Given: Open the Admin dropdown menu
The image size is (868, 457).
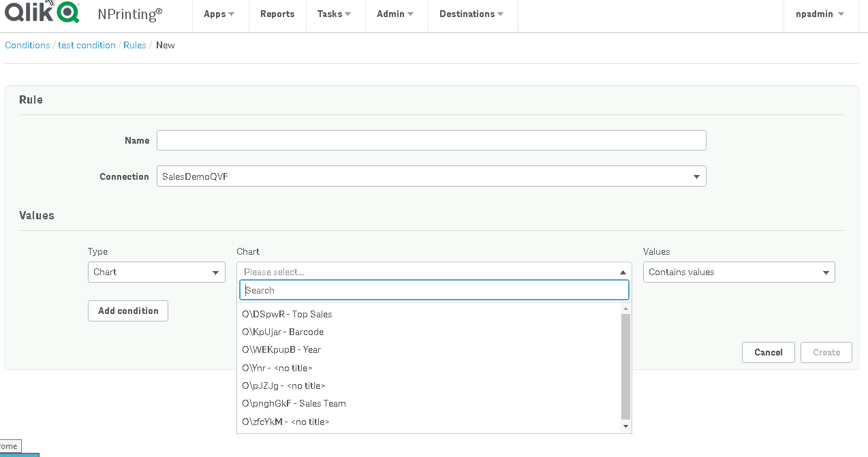Looking at the screenshot, I should click(395, 14).
